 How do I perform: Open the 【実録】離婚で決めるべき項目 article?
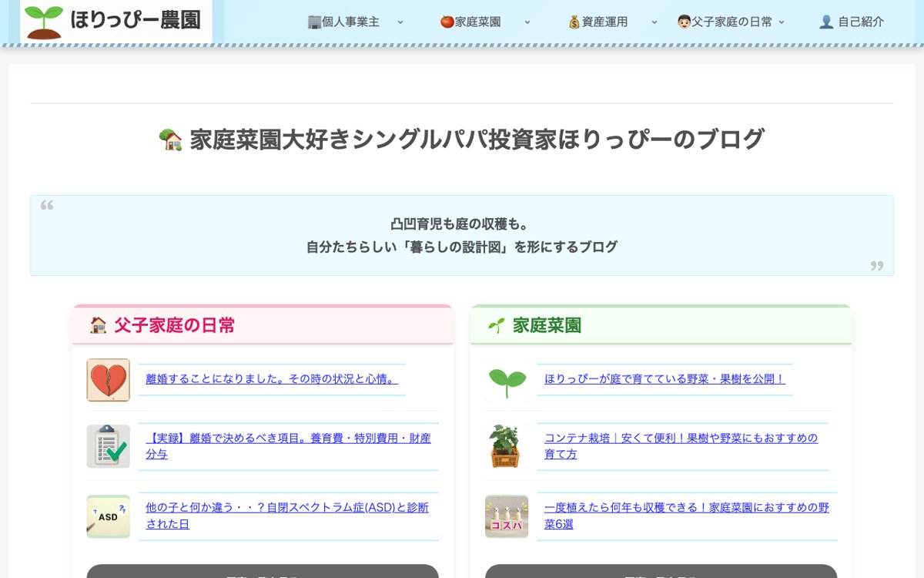point(289,446)
